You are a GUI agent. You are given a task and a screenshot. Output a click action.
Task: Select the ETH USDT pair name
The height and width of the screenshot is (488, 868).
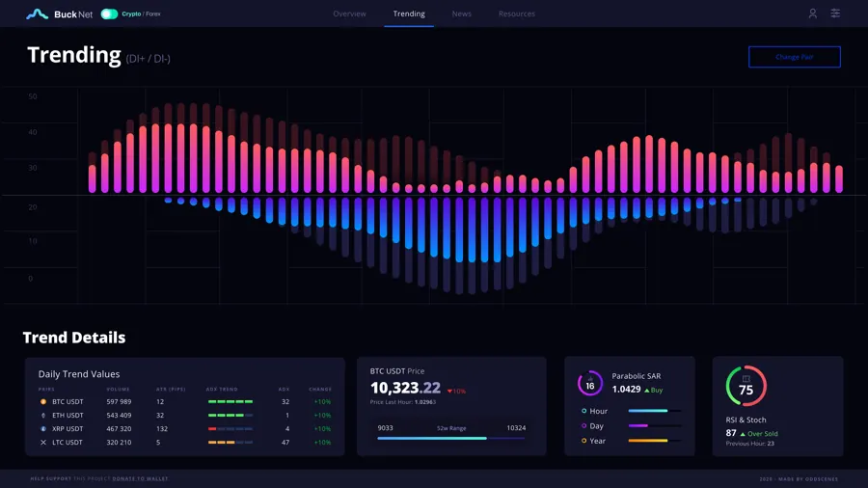tap(68, 415)
